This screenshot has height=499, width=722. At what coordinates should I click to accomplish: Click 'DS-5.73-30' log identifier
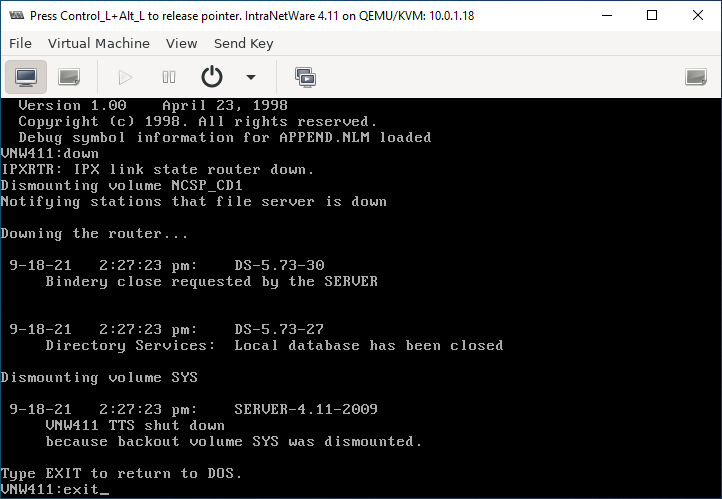click(279, 265)
